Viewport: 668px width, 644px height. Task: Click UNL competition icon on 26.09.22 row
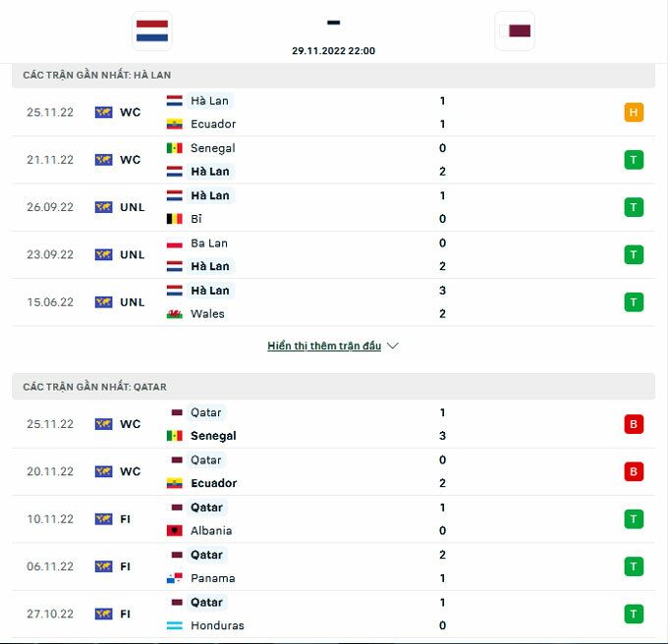click(x=103, y=207)
